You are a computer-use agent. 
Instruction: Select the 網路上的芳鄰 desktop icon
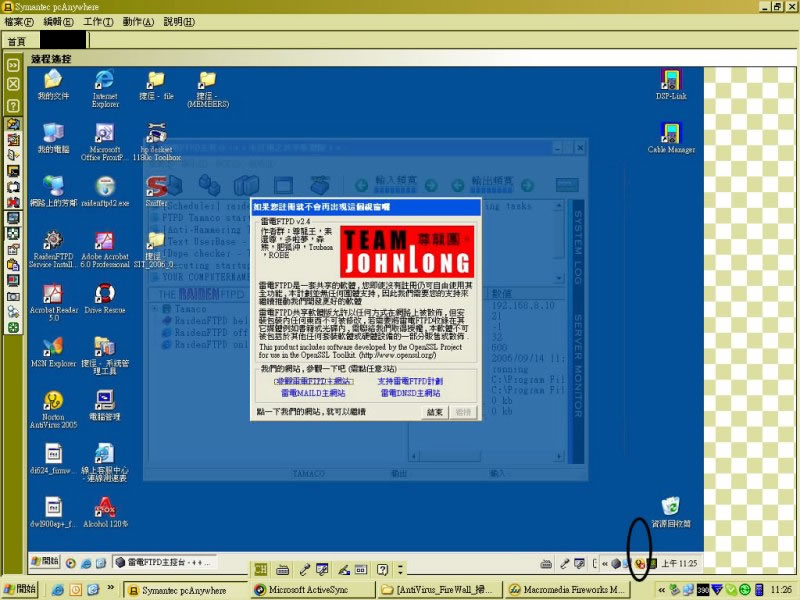tap(53, 191)
